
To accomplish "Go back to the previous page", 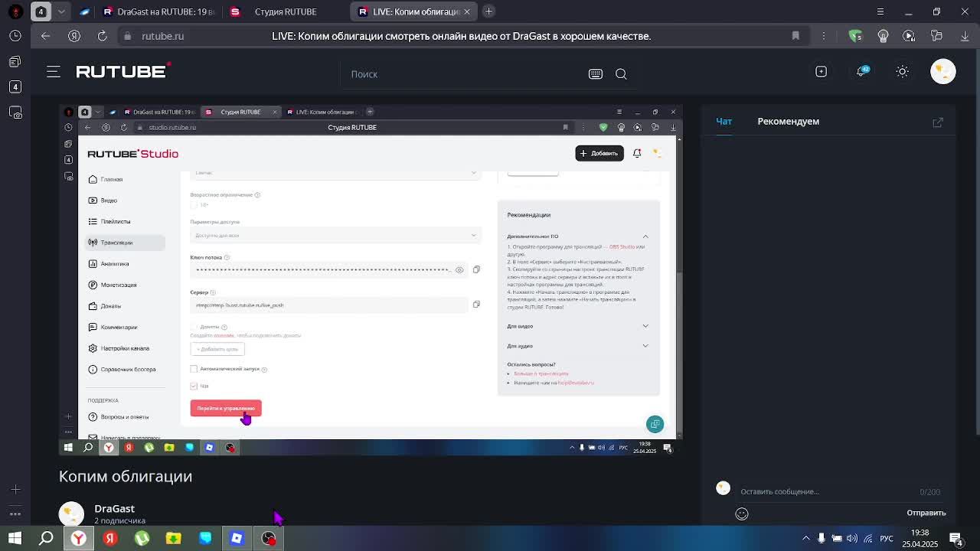I will pos(45,36).
